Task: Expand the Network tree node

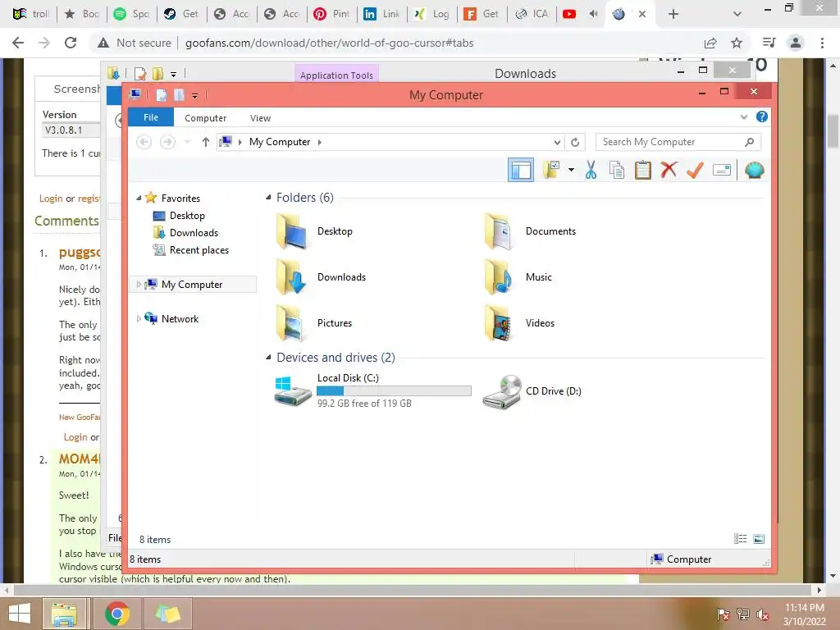Action: [139, 319]
